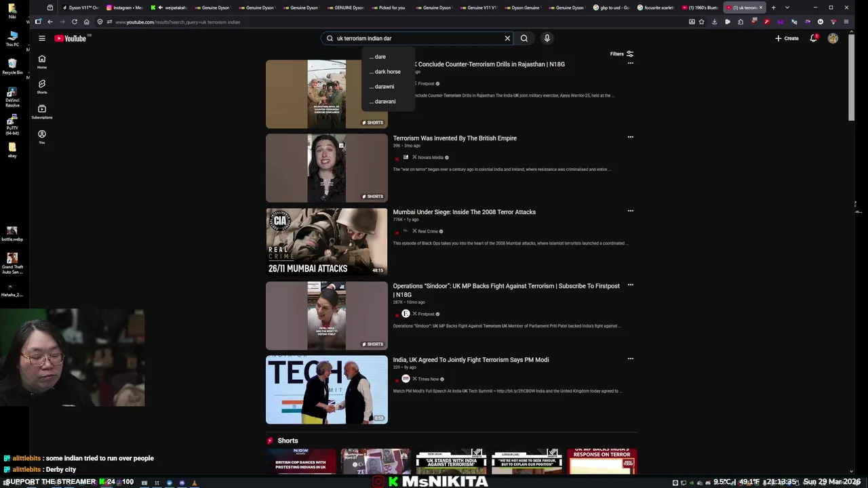Open the browser downloads icon

tap(714, 22)
